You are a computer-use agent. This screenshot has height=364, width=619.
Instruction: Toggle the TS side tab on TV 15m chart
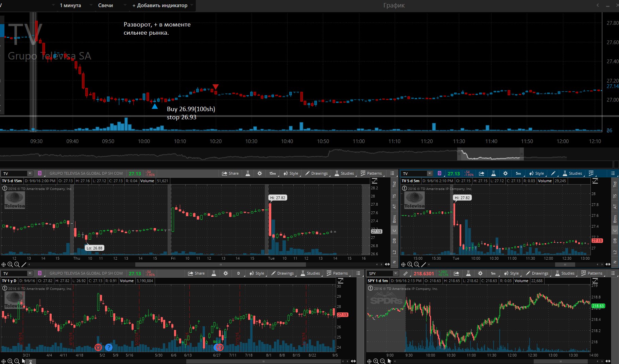pyautogui.click(x=394, y=196)
